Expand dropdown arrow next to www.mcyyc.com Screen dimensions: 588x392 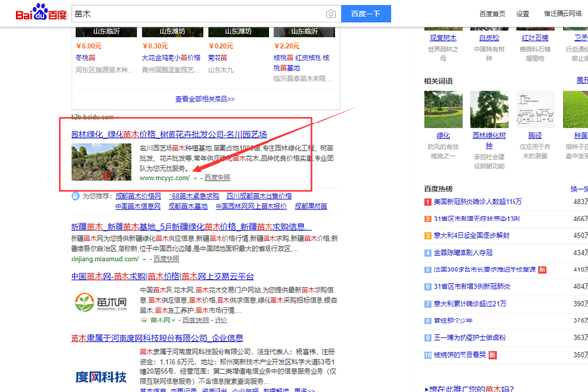tap(195, 178)
